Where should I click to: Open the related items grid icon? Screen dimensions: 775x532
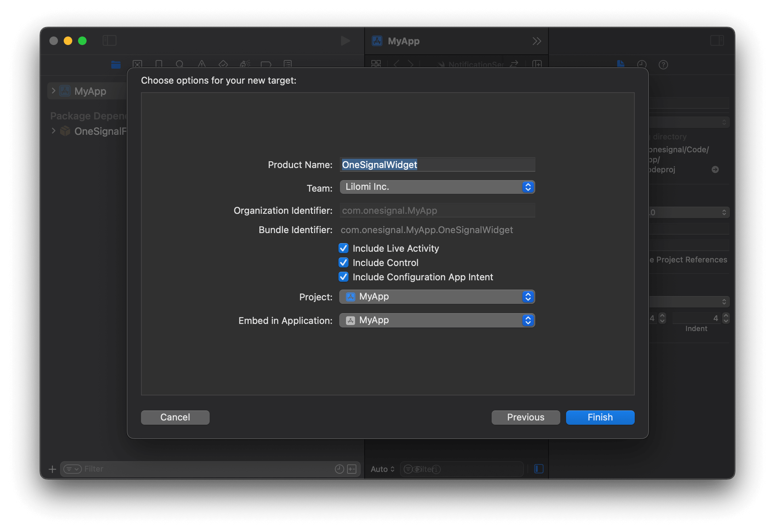[376, 64]
